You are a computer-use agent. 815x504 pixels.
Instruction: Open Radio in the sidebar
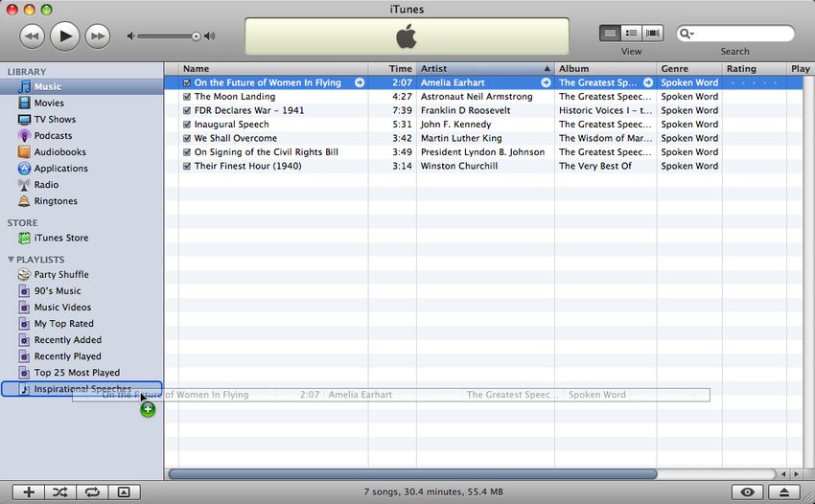tap(81, 185)
